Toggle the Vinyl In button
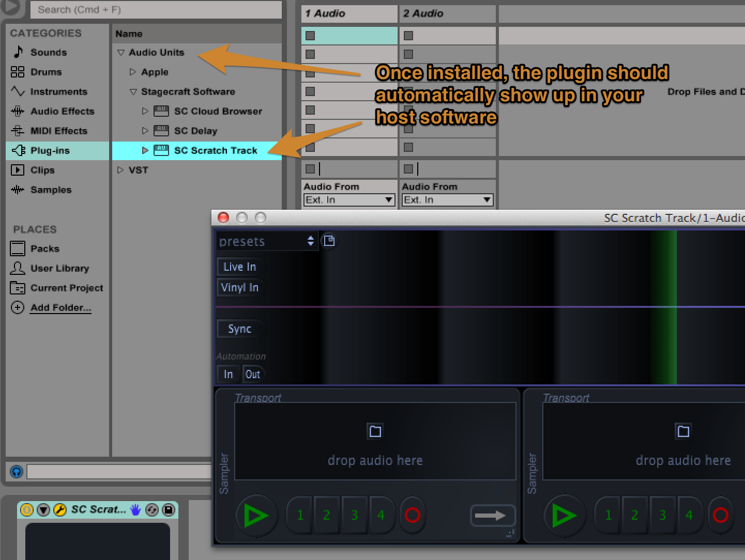The height and width of the screenshot is (560, 745). pos(240,287)
